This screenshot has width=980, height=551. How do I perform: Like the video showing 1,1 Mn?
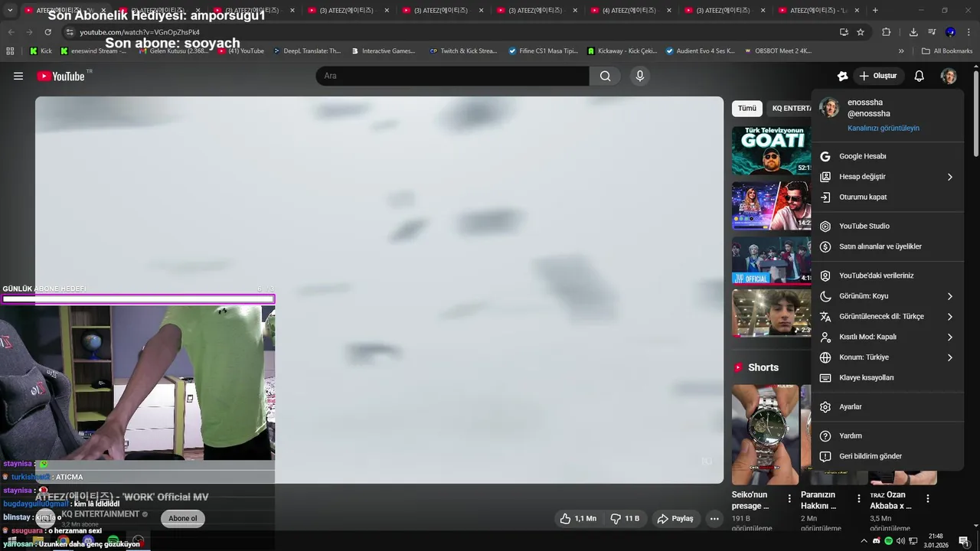(x=578, y=518)
